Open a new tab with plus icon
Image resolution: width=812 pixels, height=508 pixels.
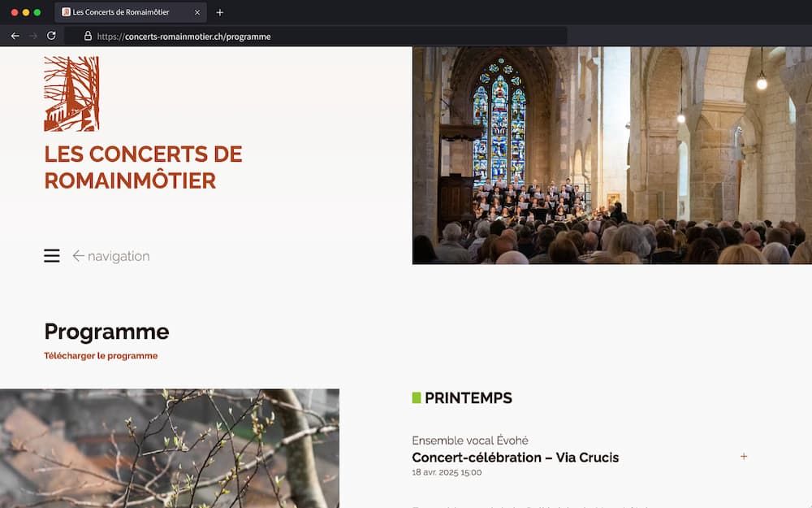pos(219,12)
